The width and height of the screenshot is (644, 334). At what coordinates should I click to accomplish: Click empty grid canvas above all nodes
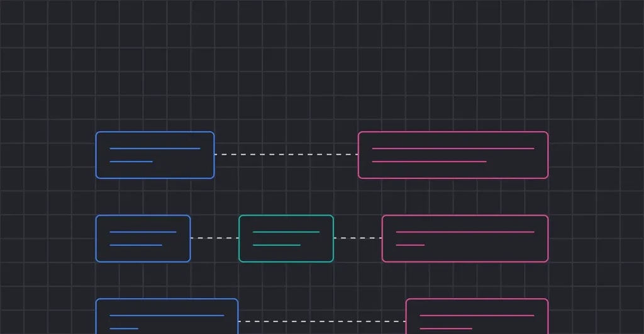coord(322,62)
